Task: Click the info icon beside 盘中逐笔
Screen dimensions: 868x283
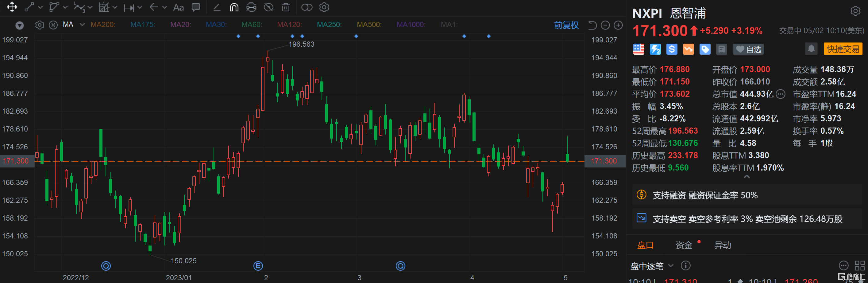Action: (685, 266)
